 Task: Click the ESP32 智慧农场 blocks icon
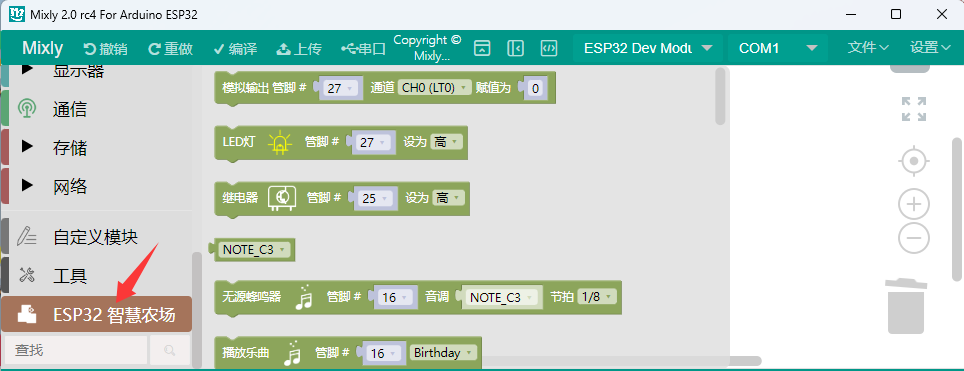tap(26, 314)
